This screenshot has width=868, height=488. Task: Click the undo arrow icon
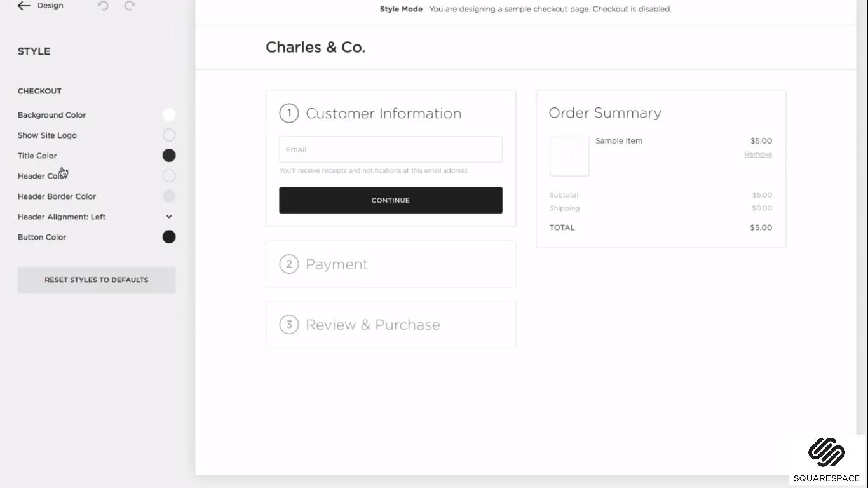104,6
